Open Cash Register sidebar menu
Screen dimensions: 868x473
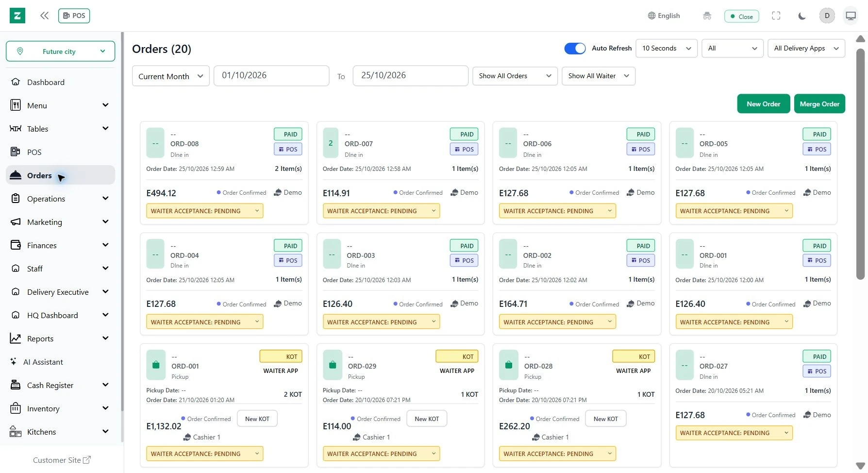[x=60, y=385]
